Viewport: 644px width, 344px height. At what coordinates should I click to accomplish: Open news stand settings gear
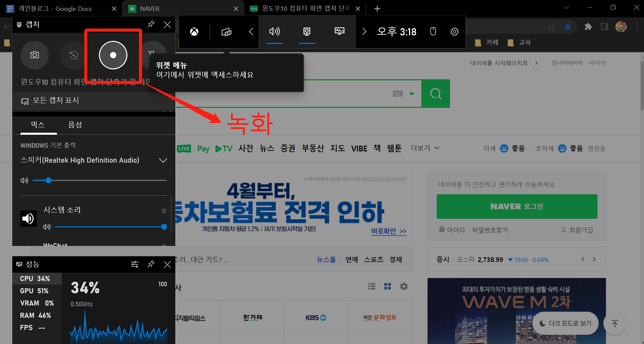pos(404,286)
